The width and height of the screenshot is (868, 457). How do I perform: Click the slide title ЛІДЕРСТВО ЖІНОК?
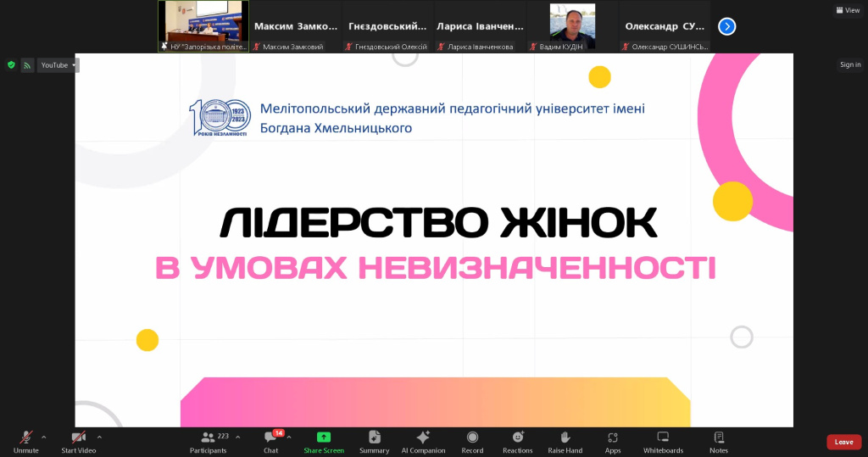[438, 223]
